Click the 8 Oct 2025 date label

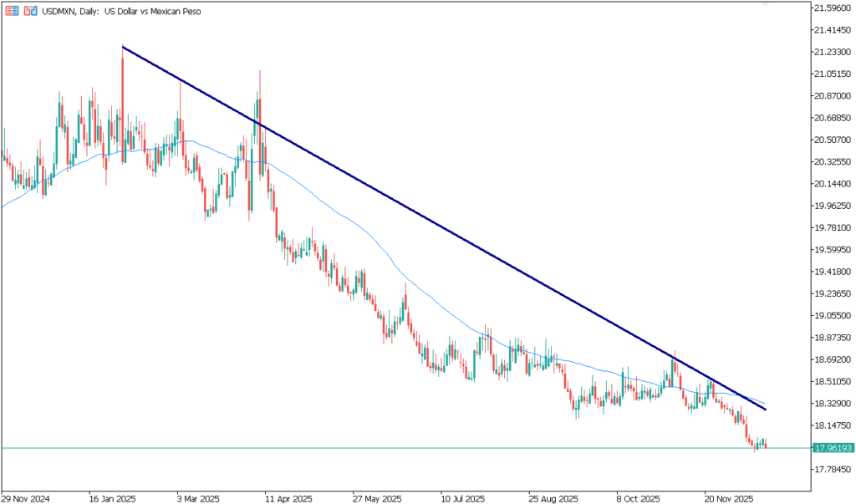(x=637, y=498)
